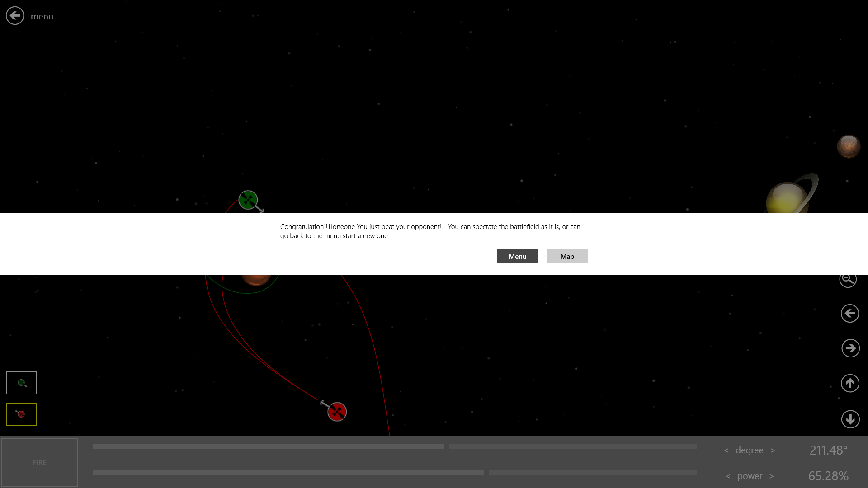The image size is (868, 488).
Task: Pan the map up with arrow icon
Action: pyautogui.click(x=850, y=384)
